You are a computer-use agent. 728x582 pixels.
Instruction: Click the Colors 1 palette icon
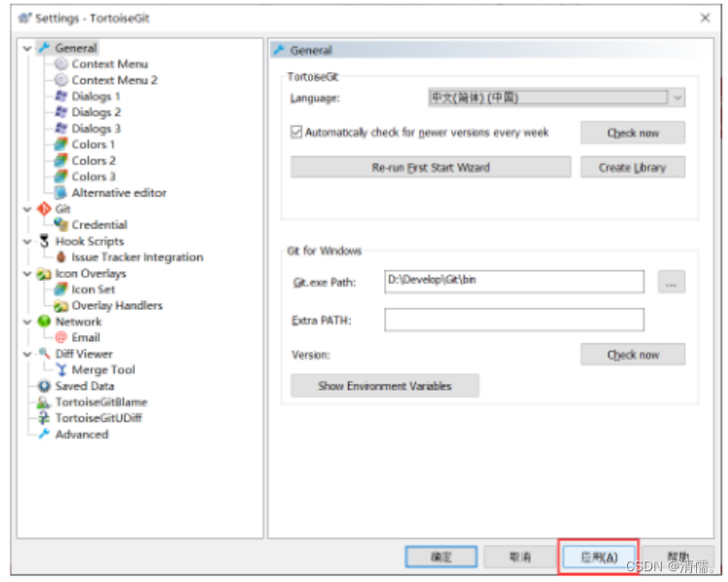click(61, 145)
